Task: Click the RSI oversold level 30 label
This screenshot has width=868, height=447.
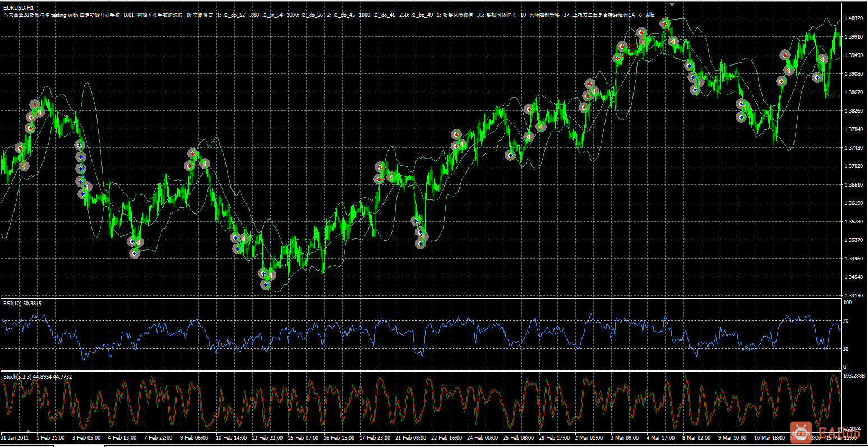Action: click(847, 349)
